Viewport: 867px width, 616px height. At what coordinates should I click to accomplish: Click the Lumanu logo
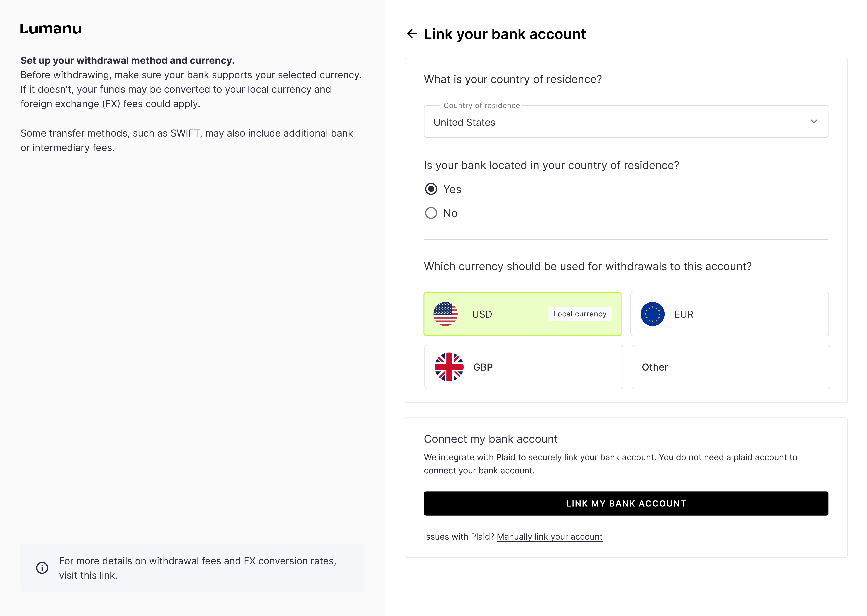51,29
